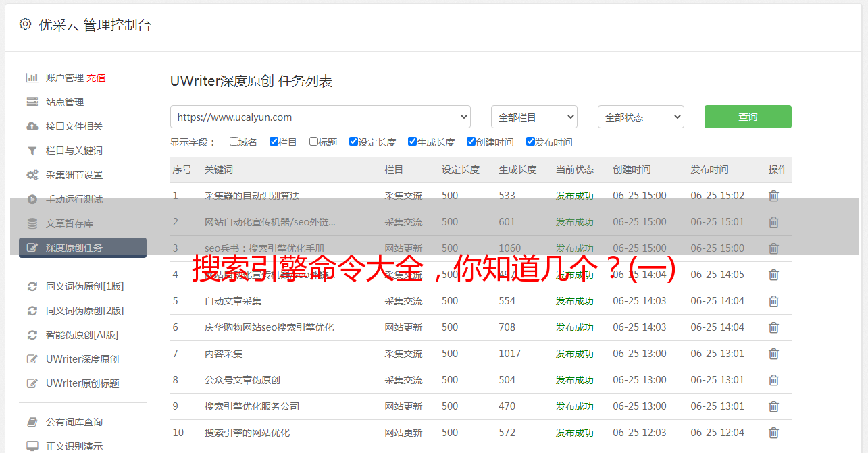Click the refresh icon for 同义词伪原创[2版]
The height and width of the screenshot is (453, 868).
[32, 311]
